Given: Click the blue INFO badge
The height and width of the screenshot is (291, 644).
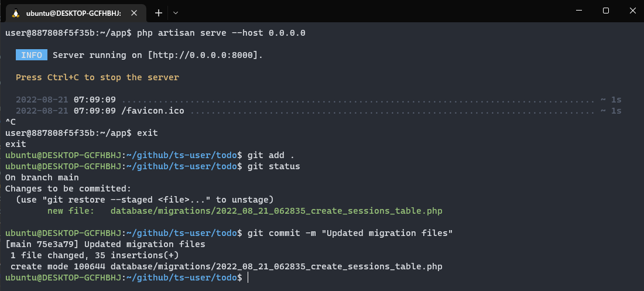Looking at the screenshot, I should pos(32,55).
